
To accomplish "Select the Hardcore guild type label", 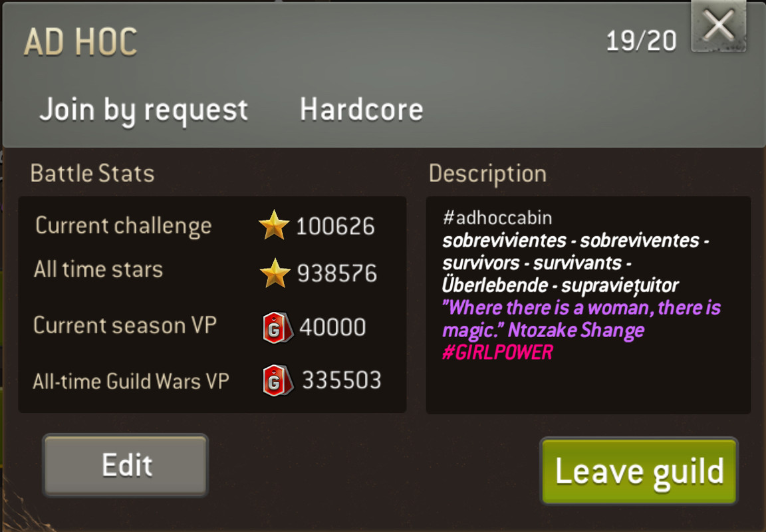I will coord(362,110).
